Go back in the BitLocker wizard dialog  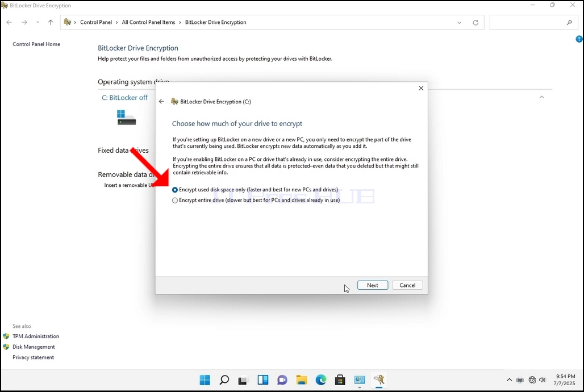click(x=161, y=101)
